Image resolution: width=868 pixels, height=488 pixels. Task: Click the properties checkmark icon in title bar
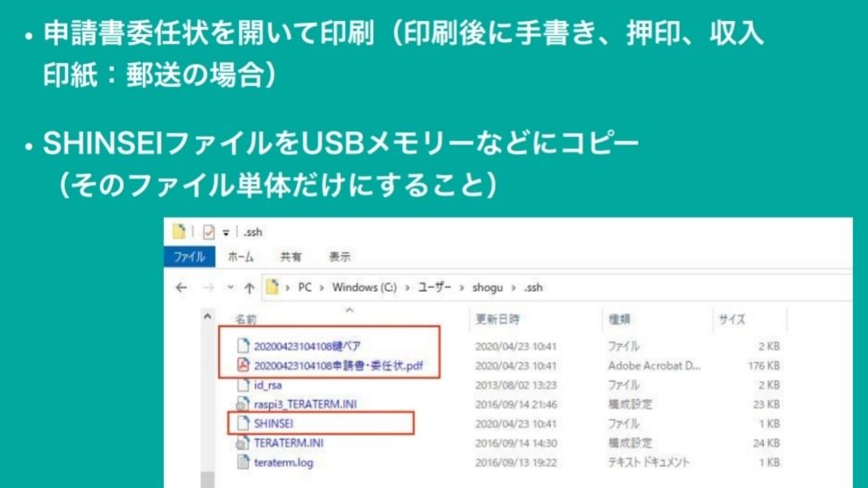coord(208,232)
